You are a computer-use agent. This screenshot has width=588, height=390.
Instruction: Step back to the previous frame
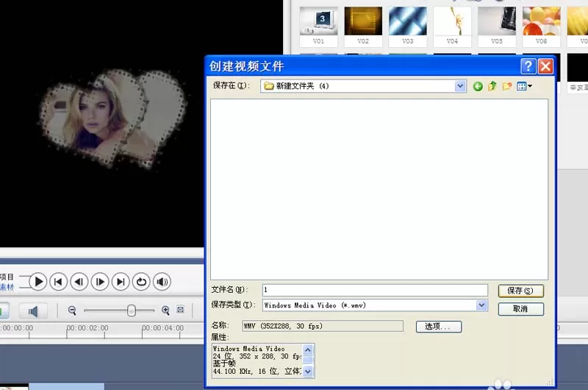pos(79,282)
